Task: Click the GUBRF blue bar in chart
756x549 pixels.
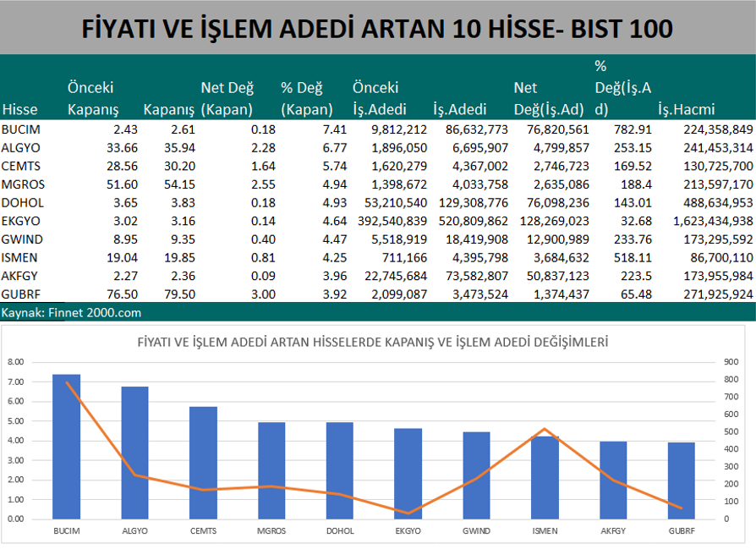Action: (x=682, y=481)
